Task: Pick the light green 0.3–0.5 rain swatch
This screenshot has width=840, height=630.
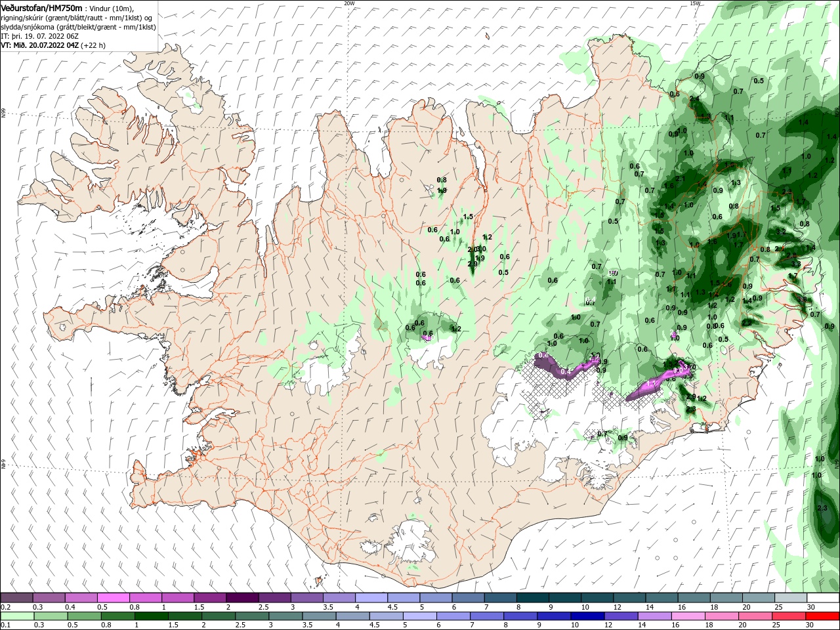Action: click(x=51, y=616)
